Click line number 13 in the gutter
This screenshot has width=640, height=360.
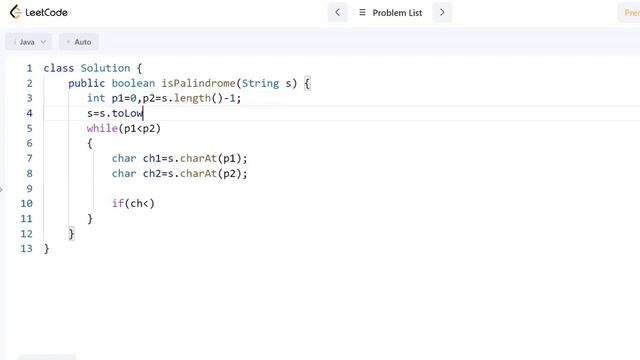[x=27, y=249]
